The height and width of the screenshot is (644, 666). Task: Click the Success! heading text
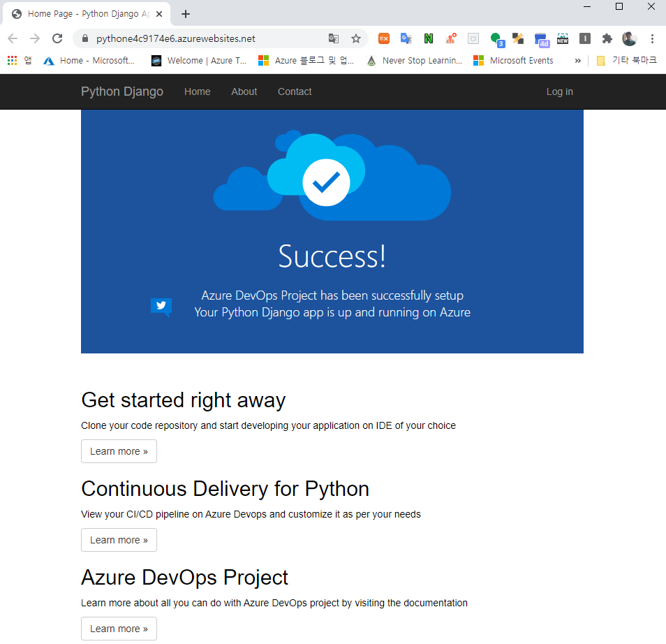coord(332,256)
